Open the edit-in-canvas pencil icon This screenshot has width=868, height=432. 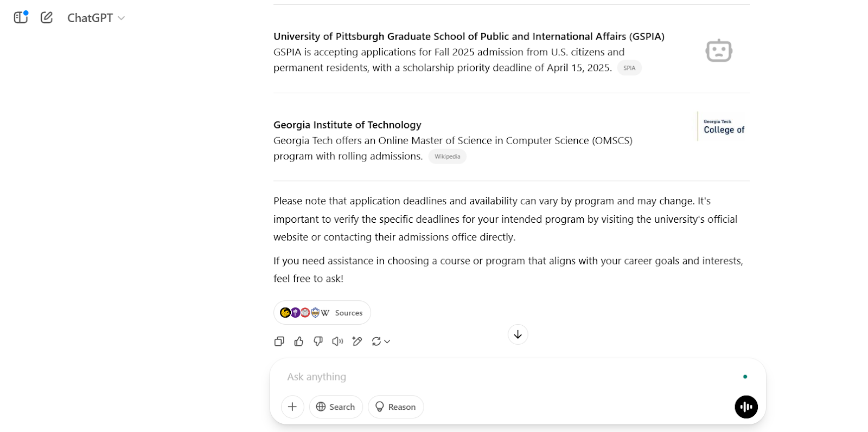tap(357, 341)
